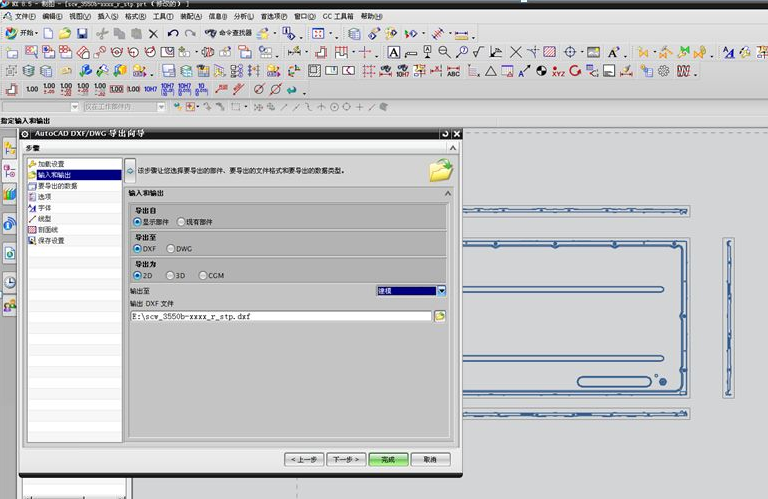This screenshot has height=499, width=768.
Task: Open the 帮助 (Help) menu
Action: click(371, 17)
